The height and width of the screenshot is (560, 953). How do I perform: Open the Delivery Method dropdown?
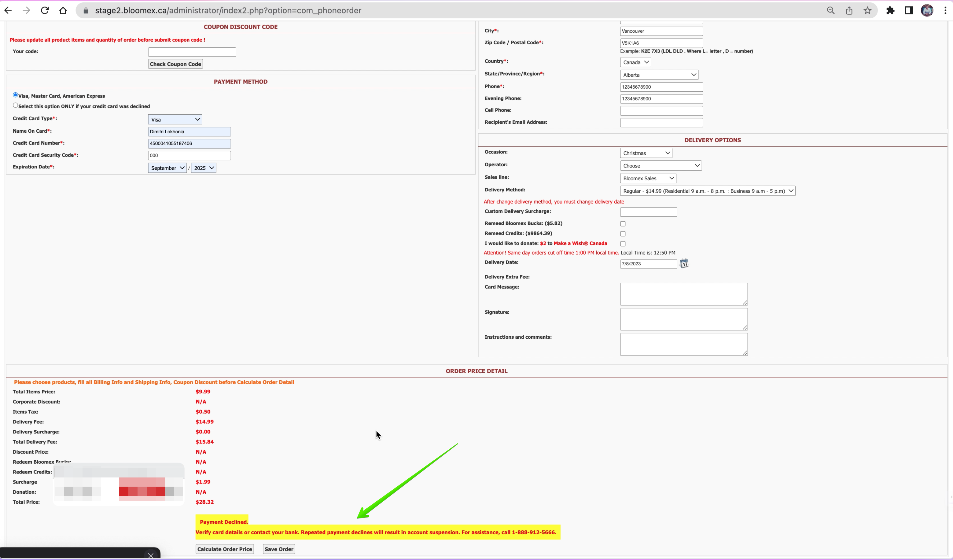[708, 191]
